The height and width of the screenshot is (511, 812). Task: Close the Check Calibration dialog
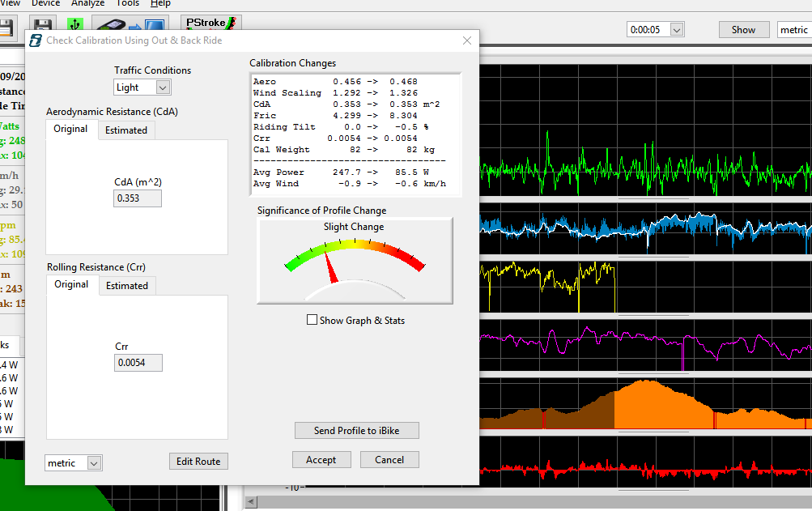click(x=466, y=40)
